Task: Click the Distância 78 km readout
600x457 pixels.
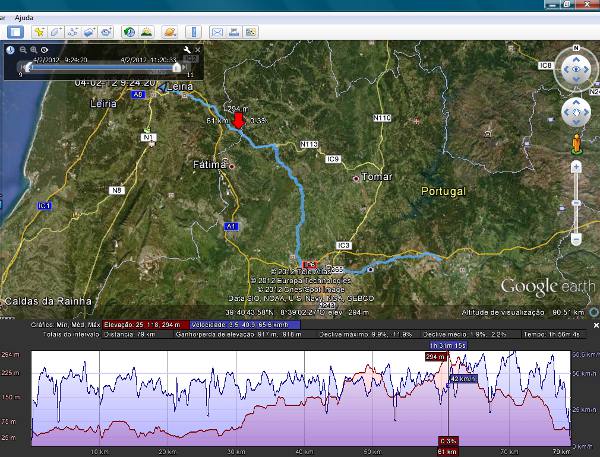Action: pos(129,334)
